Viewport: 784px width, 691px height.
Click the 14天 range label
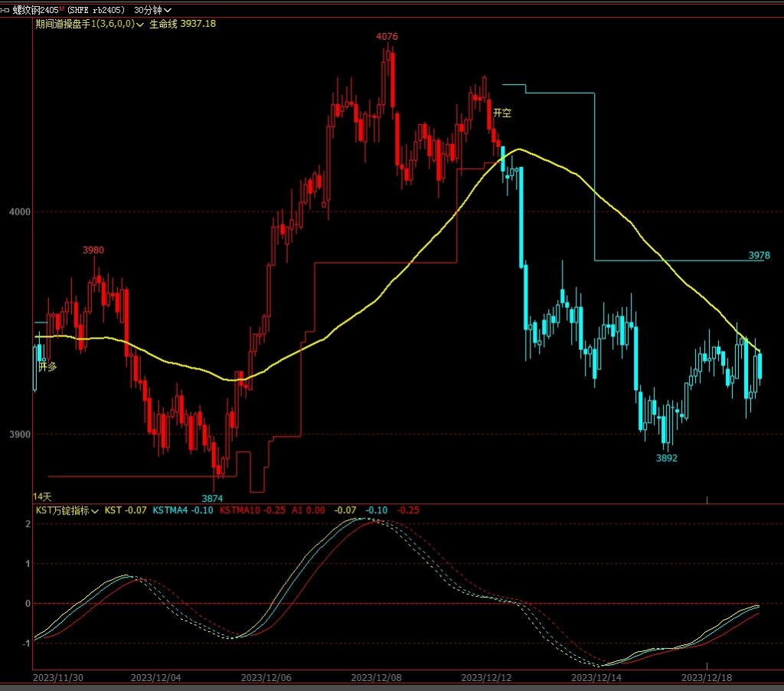pyautogui.click(x=41, y=497)
